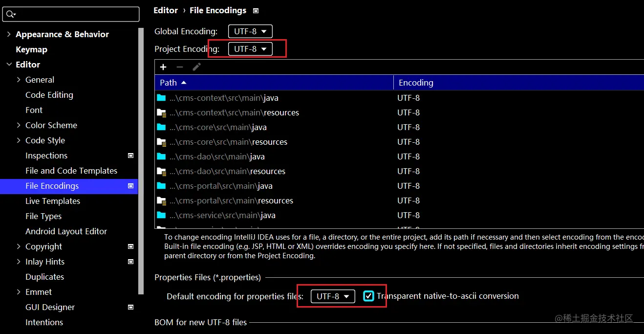Click resources folder icon for cms-dao
The height and width of the screenshot is (334, 644).
pyautogui.click(x=161, y=172)
